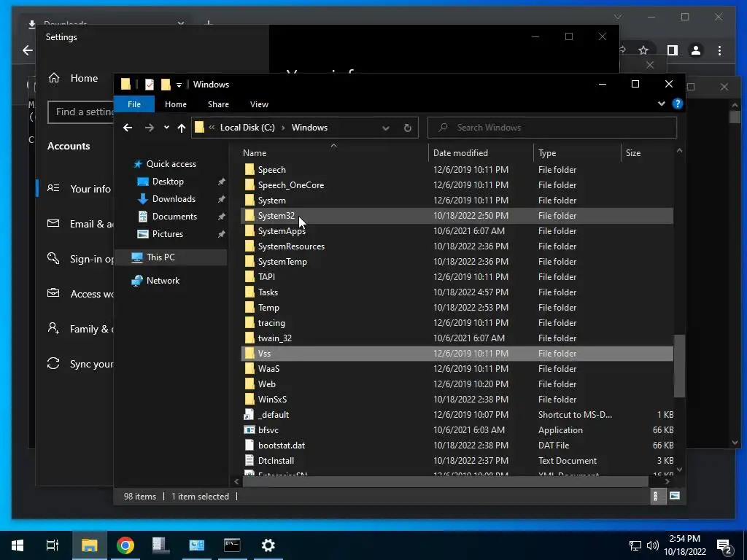
Task: Click the volume icon in system tray
Action: click(653, 545)
